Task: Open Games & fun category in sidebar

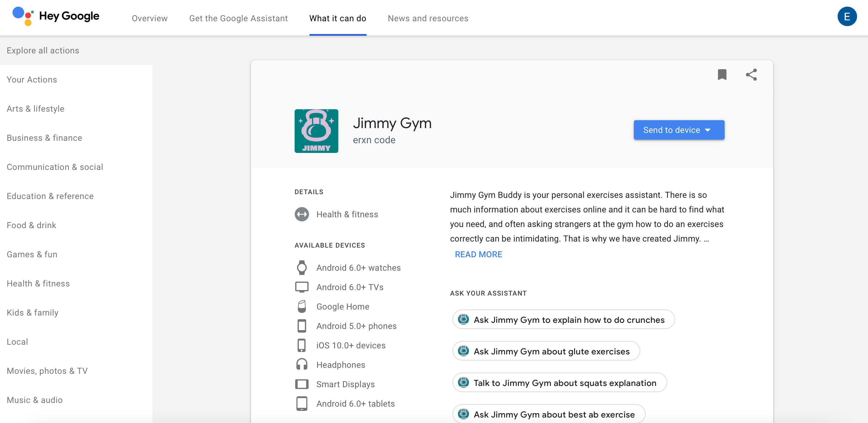Action: (32, 254)
